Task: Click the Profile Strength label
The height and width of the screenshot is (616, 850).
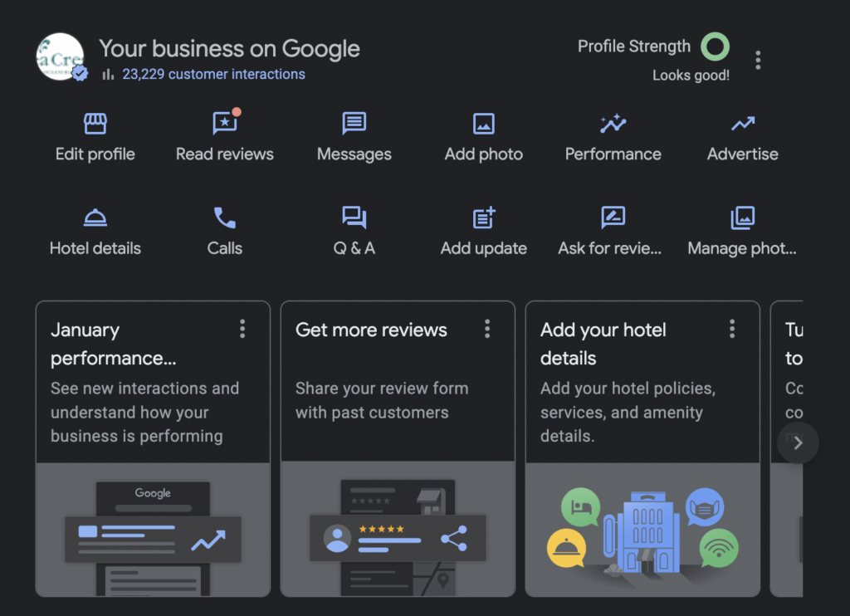Action: click(x=633, y=46)
